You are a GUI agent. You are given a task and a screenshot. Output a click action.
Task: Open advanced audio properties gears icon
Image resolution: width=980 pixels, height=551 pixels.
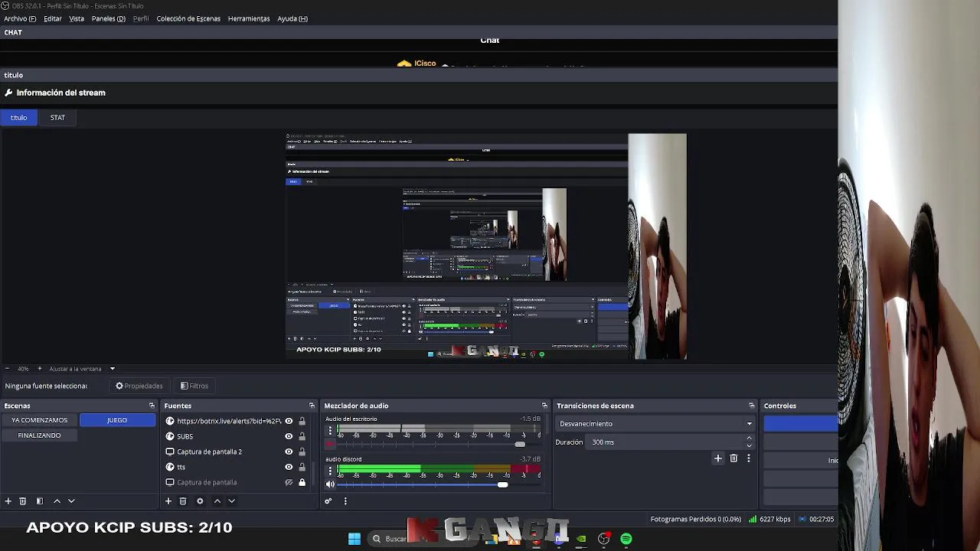328,501
